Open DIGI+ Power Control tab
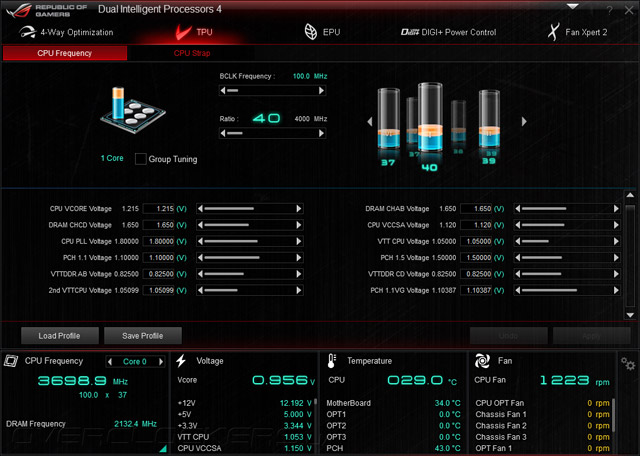This screenshot has height=456, width=640. tap(448, 32)
